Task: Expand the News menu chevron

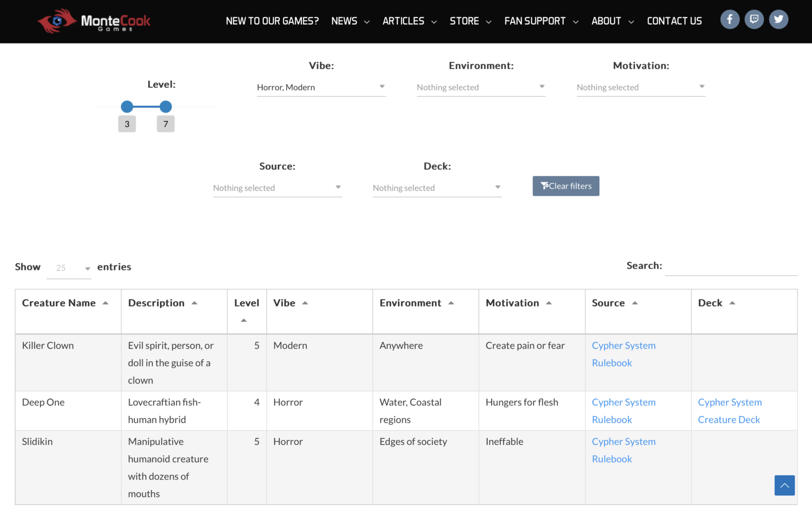Action: [367, 22]
